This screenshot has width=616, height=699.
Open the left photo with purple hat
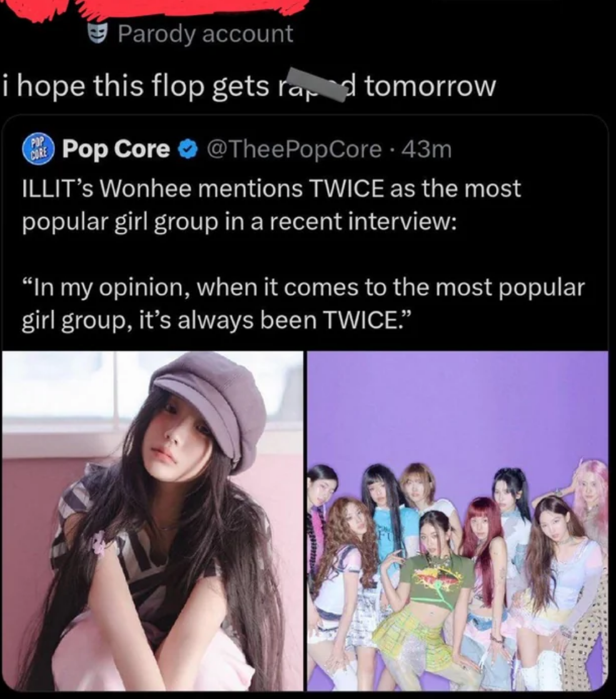[x=153, y=520]
